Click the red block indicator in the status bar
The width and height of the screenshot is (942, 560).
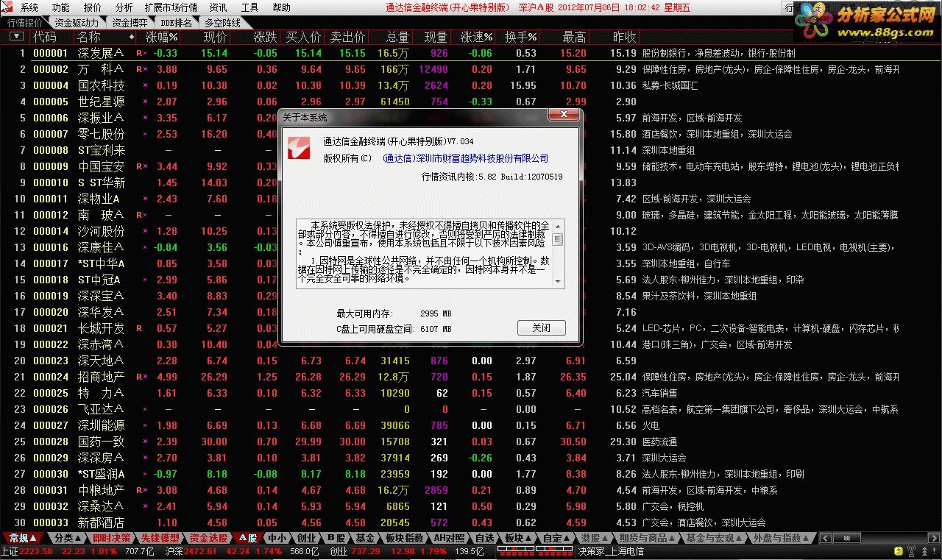(x=534, y=552)
